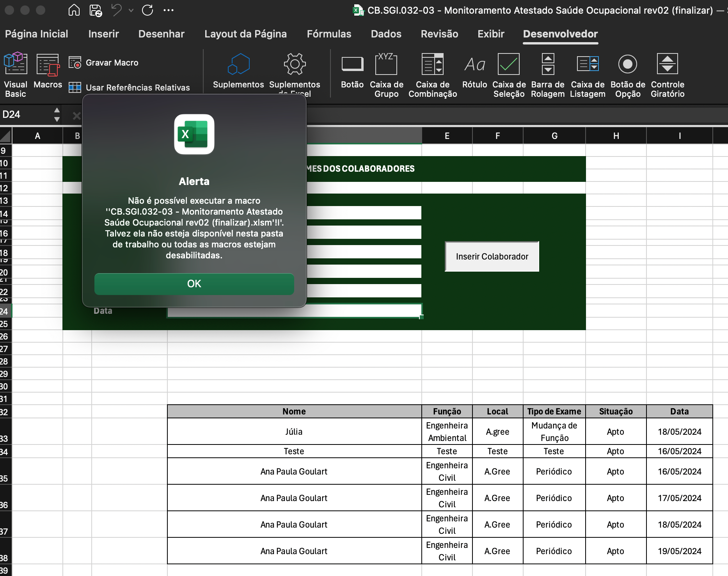Switch to the Fórmulas ribbon tab
Screen dimensions: 728x576
tap(329, 34)
